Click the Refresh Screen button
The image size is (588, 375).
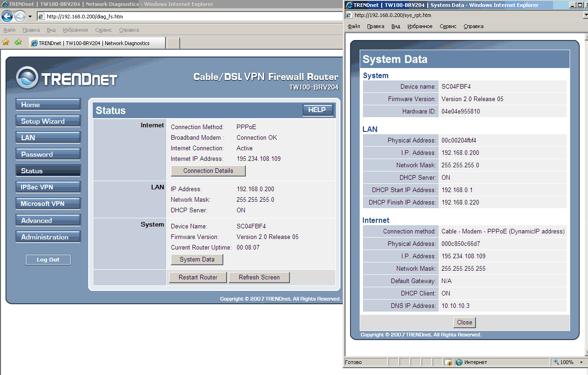coord(259,277)
